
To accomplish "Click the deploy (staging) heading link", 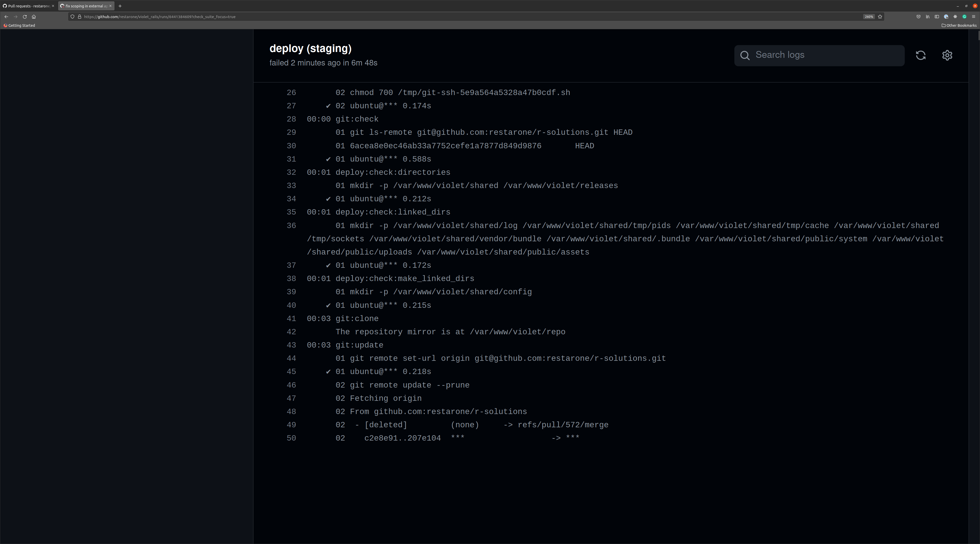I will [x=310, y=48].
